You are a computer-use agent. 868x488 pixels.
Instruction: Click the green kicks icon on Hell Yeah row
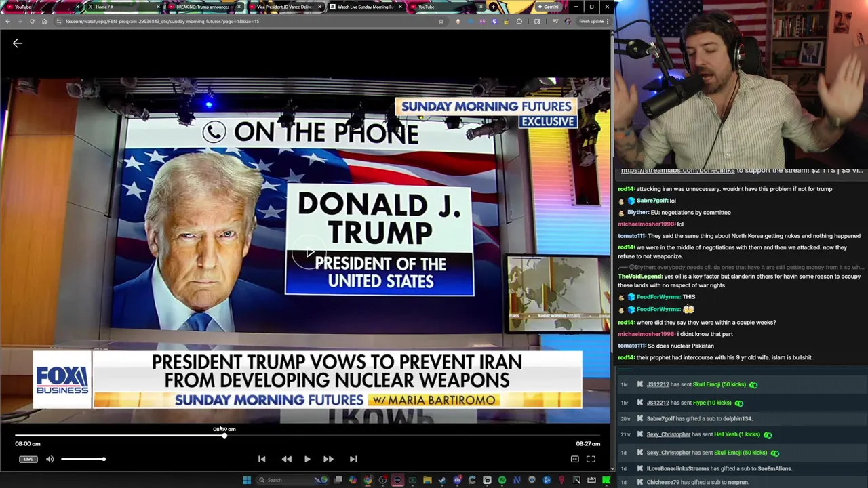pyautogui.click(x=768, y=434)
